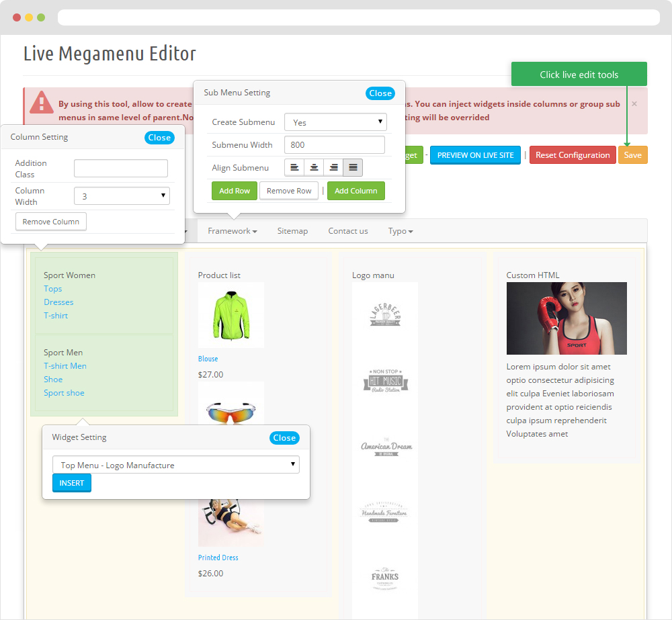Click the Franks logo image

point(385,577)
